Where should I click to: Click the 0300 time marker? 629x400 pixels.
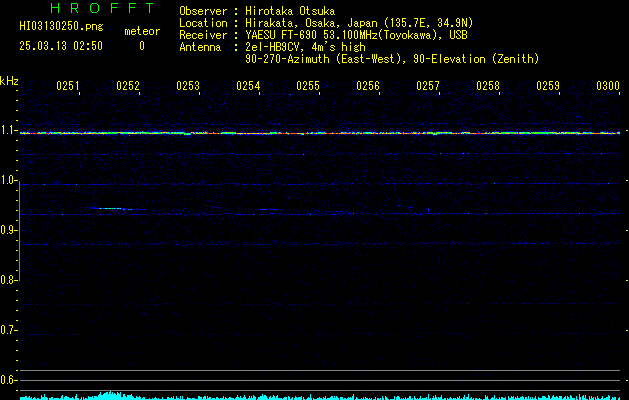click(x=608, y=85)
